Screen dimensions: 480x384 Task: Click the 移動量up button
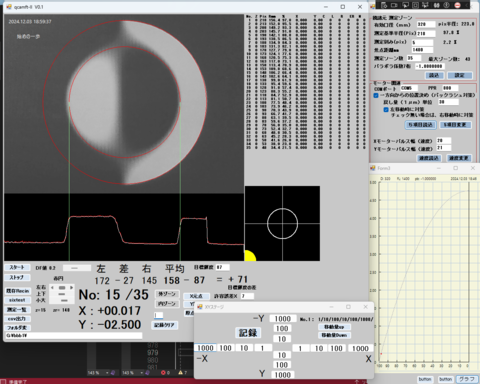click(x=334, y=327)
